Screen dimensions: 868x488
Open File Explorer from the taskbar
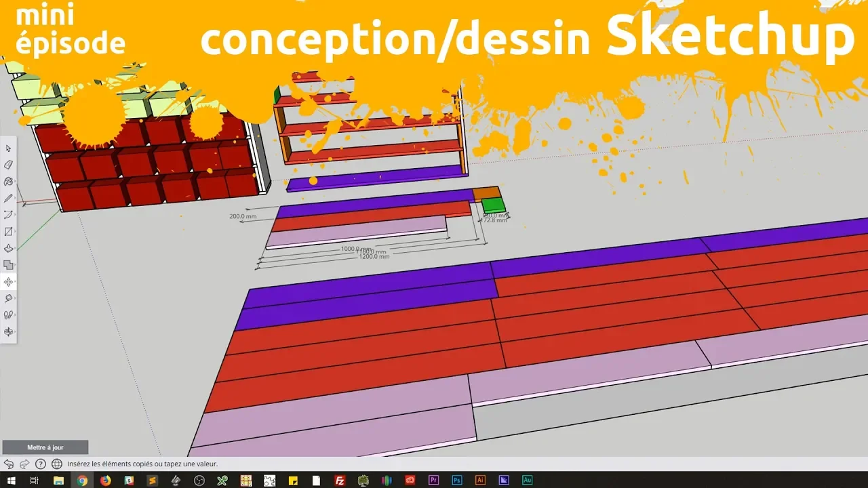58,481
